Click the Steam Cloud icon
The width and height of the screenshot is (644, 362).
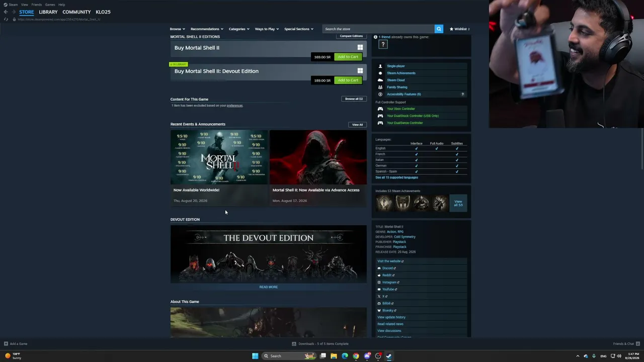coord(380,80)
